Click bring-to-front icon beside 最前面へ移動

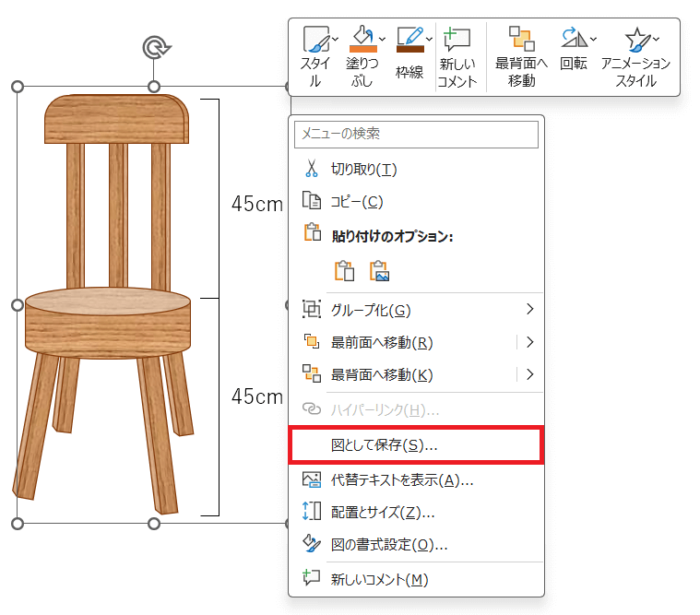312,341
